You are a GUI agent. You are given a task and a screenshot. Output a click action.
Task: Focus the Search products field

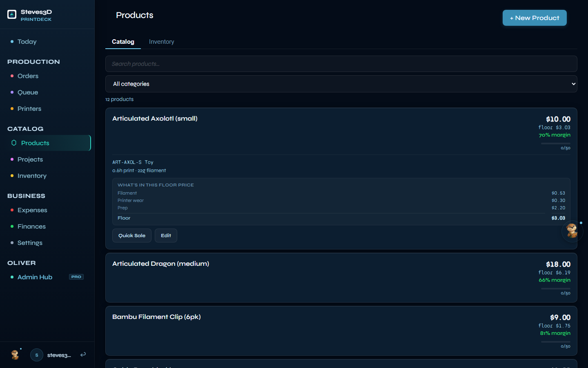(341, 64)
